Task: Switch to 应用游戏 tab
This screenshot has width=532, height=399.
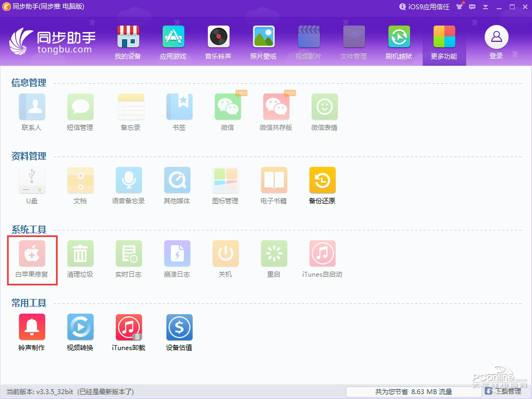Action: click(173, 42)
